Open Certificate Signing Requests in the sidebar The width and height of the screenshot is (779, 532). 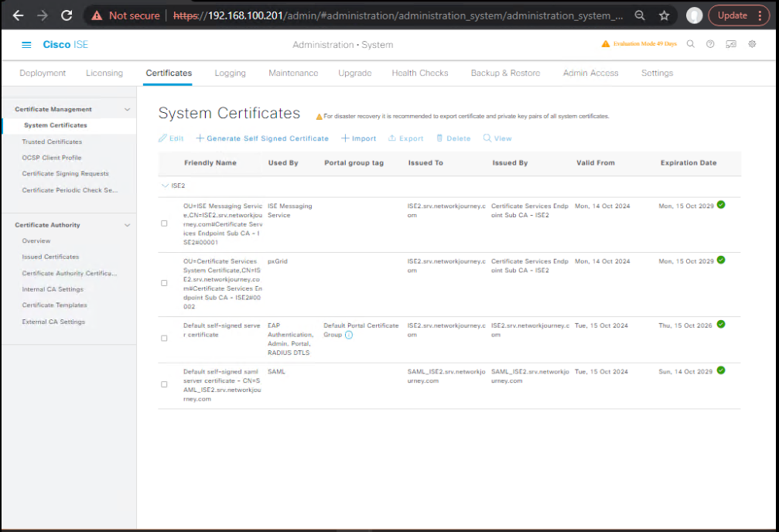pyautogui.click(x=65, y=173)
